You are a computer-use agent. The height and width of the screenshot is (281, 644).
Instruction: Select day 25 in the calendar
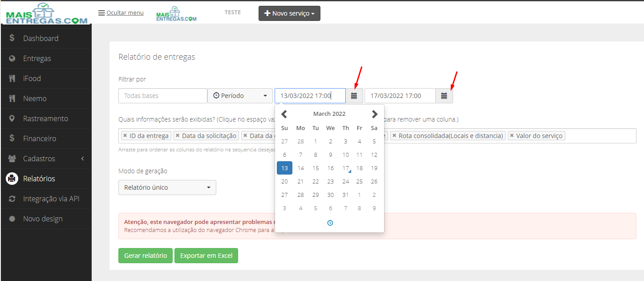360,182
